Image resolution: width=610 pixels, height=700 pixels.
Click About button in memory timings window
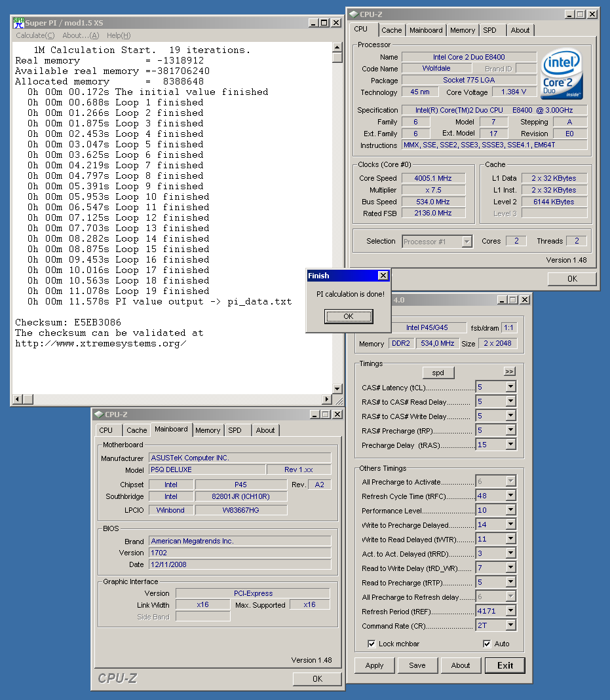[x=461, y=665]
